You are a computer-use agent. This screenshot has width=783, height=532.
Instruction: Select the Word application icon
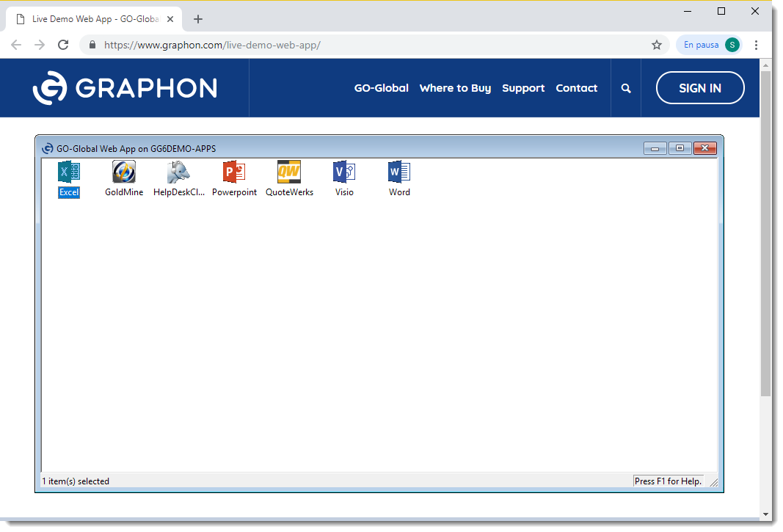[399, 172]
